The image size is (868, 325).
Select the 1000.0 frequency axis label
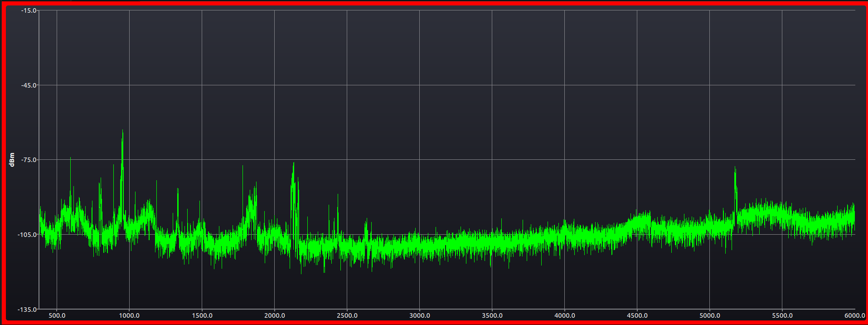[x=129, y=315]
